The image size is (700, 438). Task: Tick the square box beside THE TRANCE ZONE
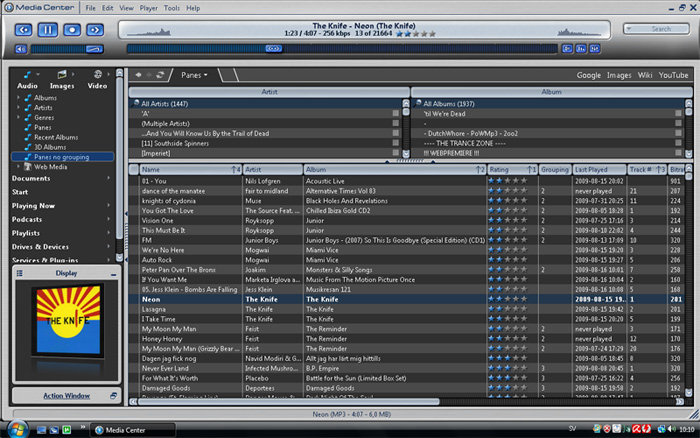click(678, 143)
